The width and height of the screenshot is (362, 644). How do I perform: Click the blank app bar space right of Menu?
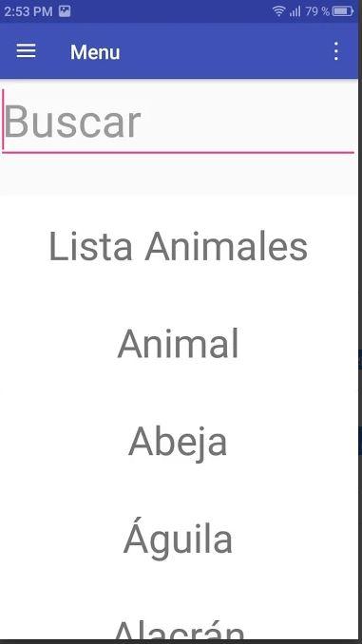[224, 51]
